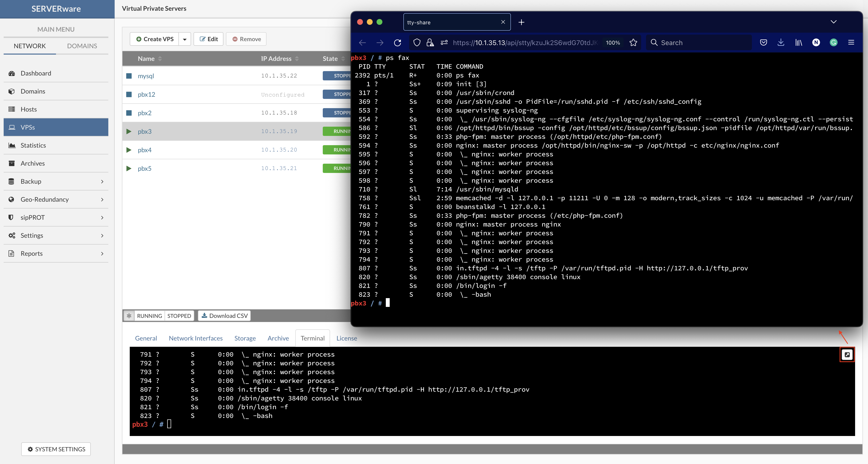Open the pbx4 VPS link
This screenshot has height=464, width=868.
click(x=144, y=150)
